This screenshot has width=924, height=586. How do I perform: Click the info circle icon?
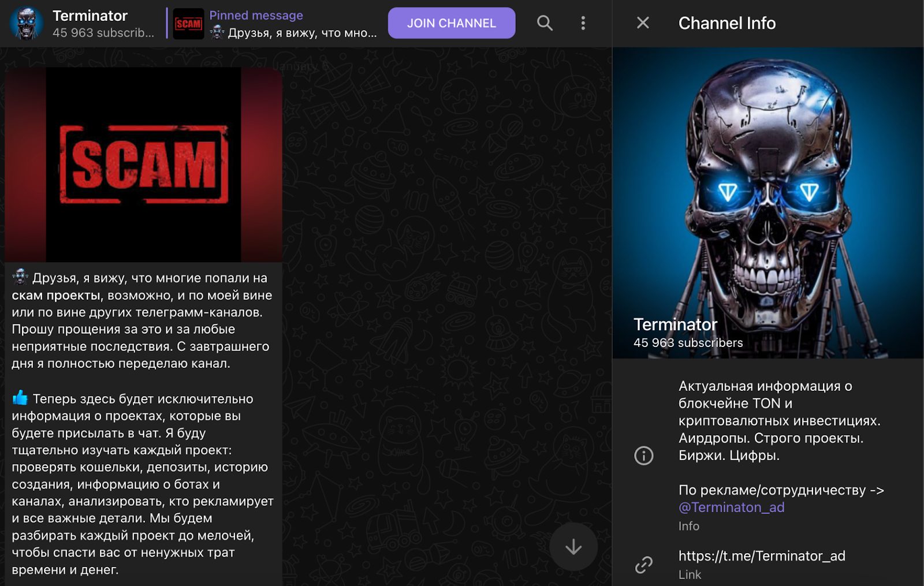click(644, 456)
